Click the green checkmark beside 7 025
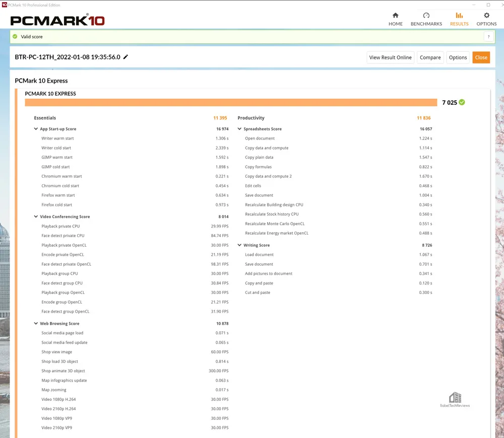The height and width of the screenshot is (438, 504). tap(462, 102)
